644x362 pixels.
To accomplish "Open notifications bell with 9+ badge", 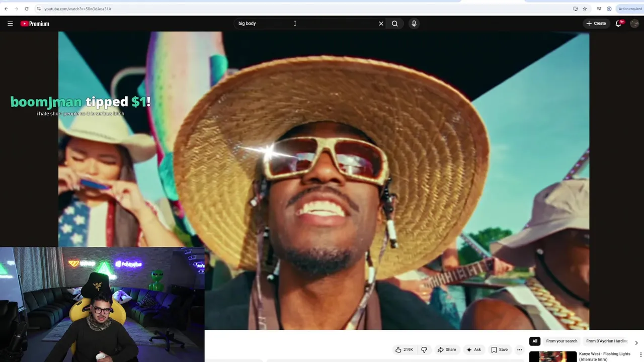I will [x=619, y=24].
